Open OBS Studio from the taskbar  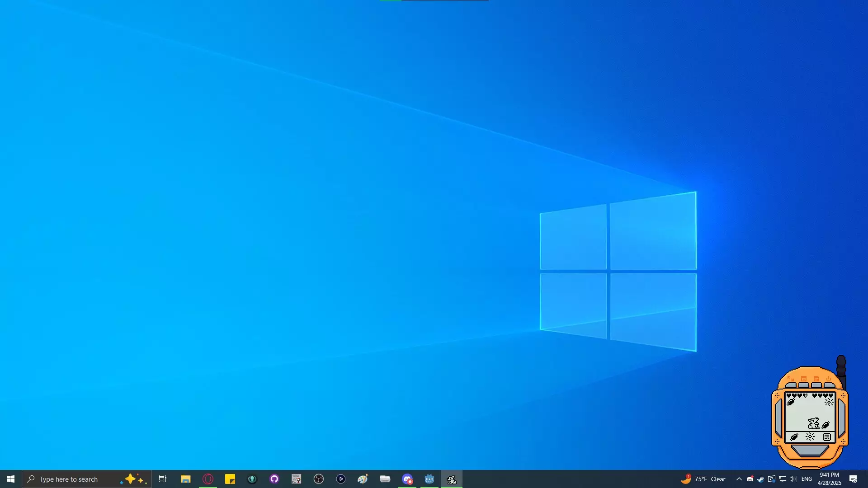[x=319, y=479]
